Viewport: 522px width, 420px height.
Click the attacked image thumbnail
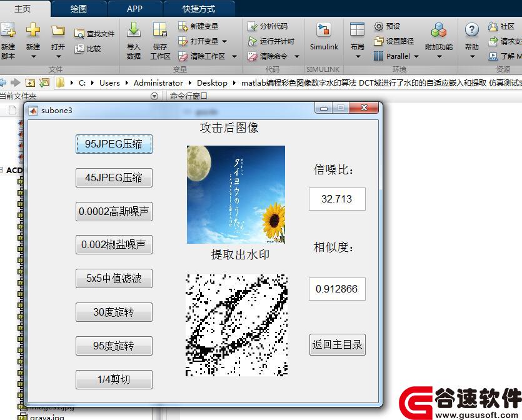236,195
